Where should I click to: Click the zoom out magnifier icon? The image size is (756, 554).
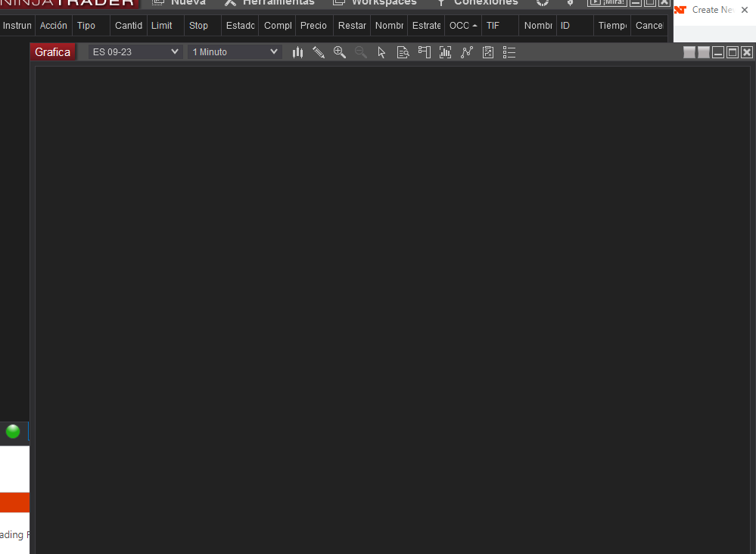361,52
